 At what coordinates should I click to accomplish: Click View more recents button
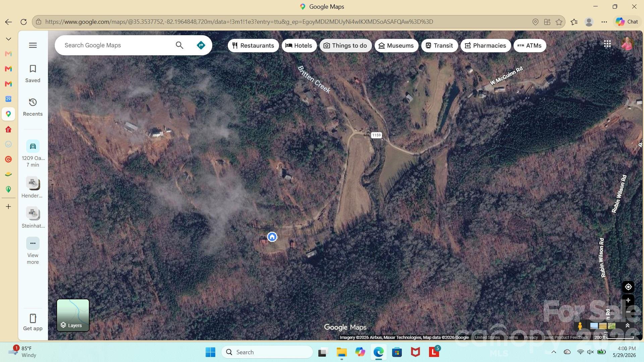click(x=33, y=251)
